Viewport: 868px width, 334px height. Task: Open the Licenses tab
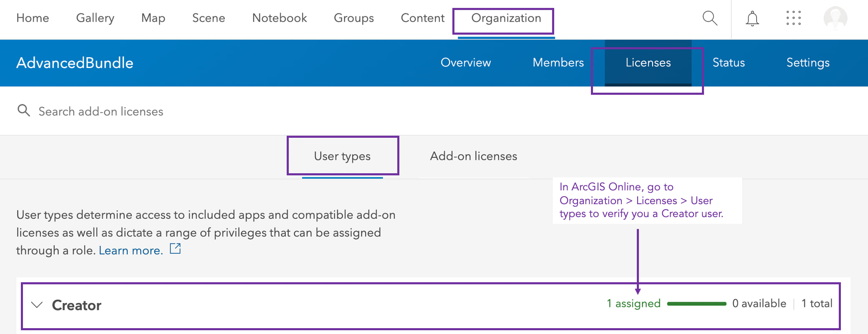pos(648,63)
